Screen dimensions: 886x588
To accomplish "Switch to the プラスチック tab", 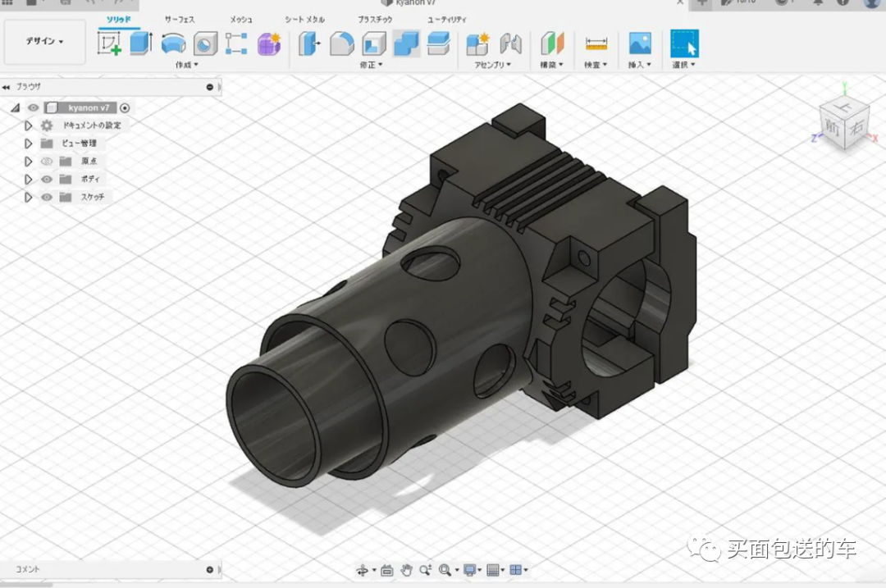I will pyautogui.click(x=375, y=20).
